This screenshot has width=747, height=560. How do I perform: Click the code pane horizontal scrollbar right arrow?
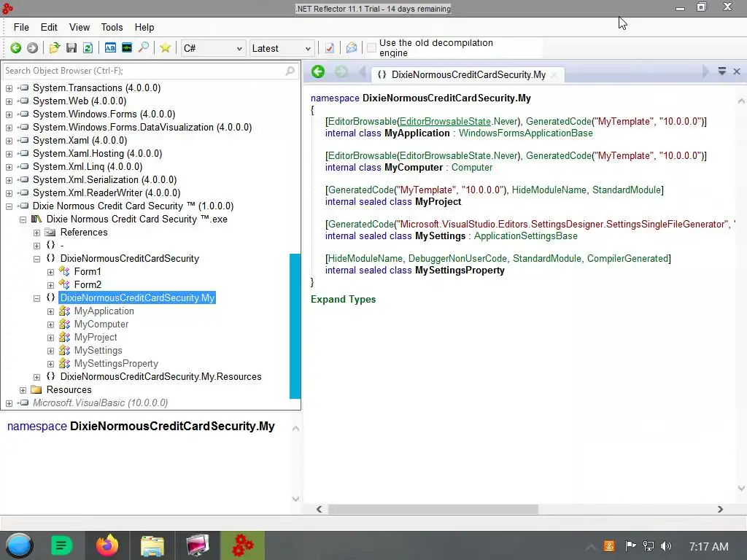pos(720,509)
